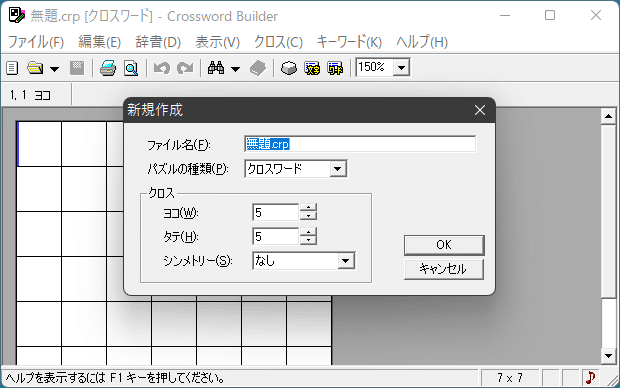Click the キャンセル button
The width and height of the screenshot is (620, 388).
click(444, 269)
